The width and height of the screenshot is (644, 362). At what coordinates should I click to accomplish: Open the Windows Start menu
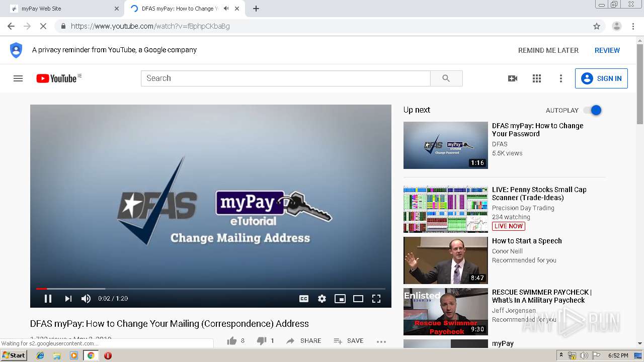tap(14, 355)
